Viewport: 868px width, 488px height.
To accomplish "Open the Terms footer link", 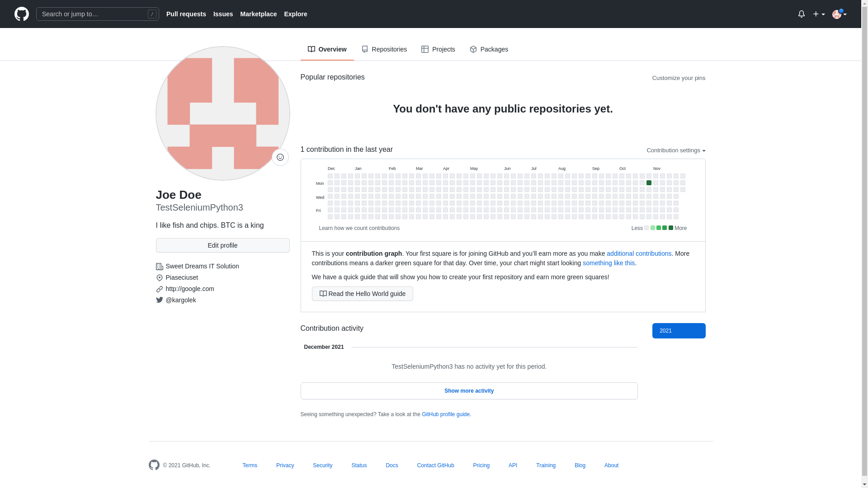I will tap(250, 465).
